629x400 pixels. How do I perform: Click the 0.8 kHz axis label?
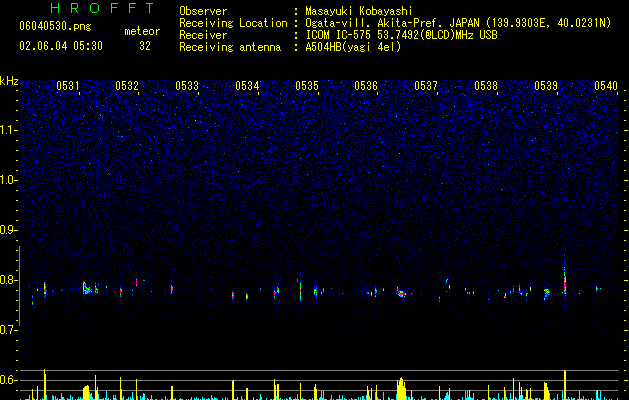pos(9,280)
